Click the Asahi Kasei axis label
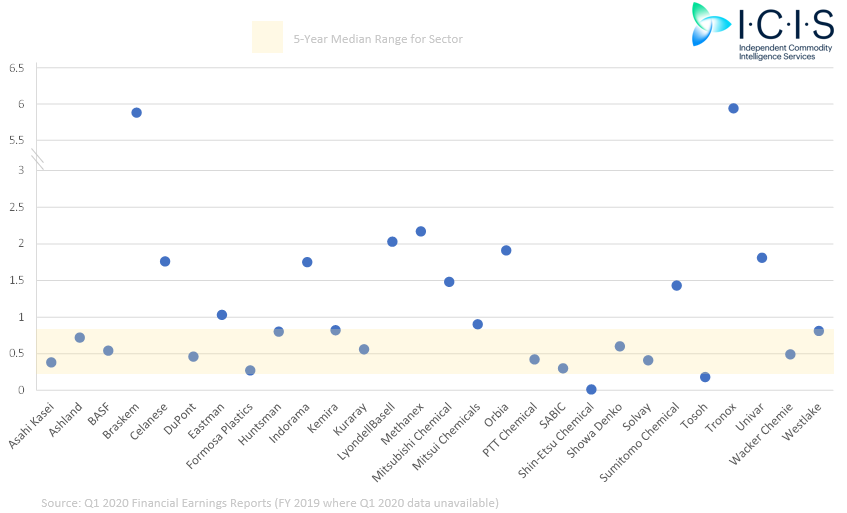Screen dimensions: 847x513 coord(31,426)
